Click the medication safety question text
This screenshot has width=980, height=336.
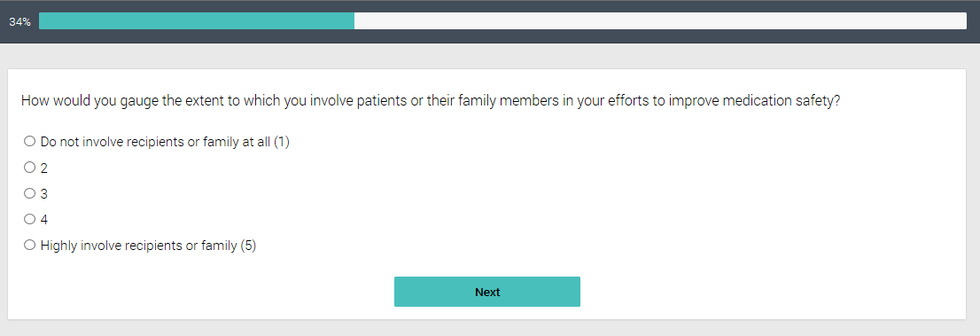(431, 101)
